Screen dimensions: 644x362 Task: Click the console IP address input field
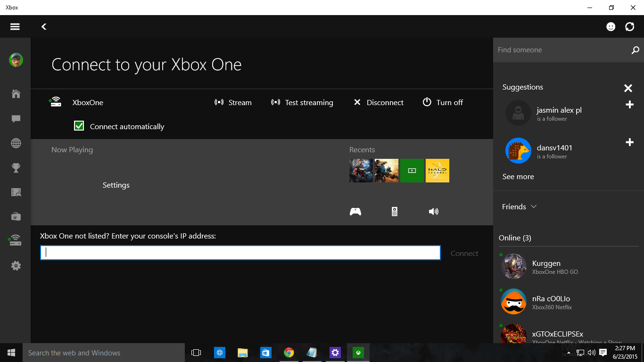click(240, 253)
